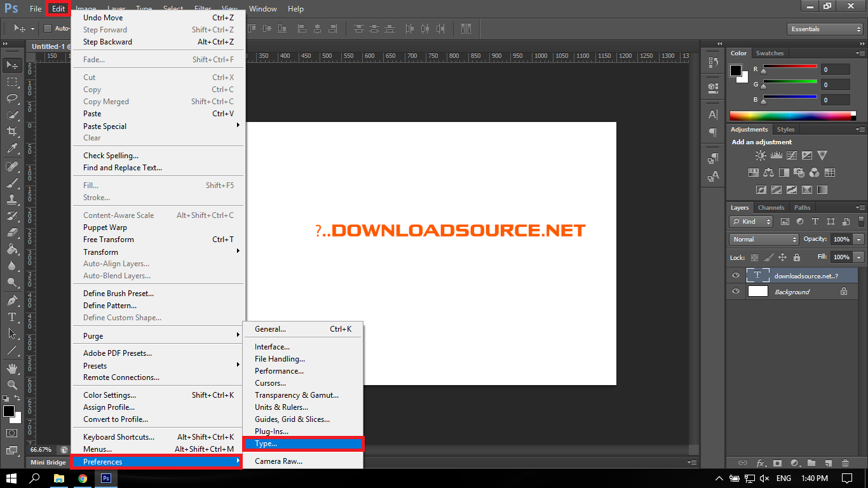Select the Paint Bucket tool
This screenshot has width=868, height=488.
coord(12,249)
